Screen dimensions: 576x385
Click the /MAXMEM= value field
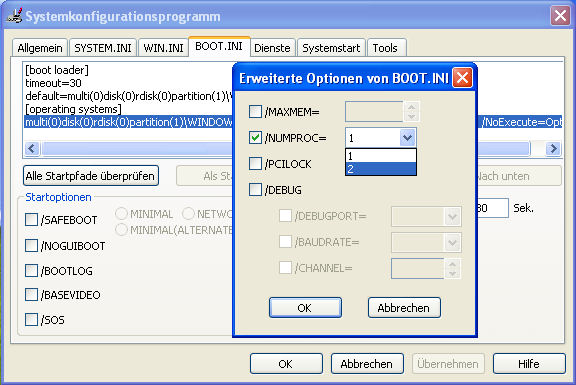[x=374, y=112]
